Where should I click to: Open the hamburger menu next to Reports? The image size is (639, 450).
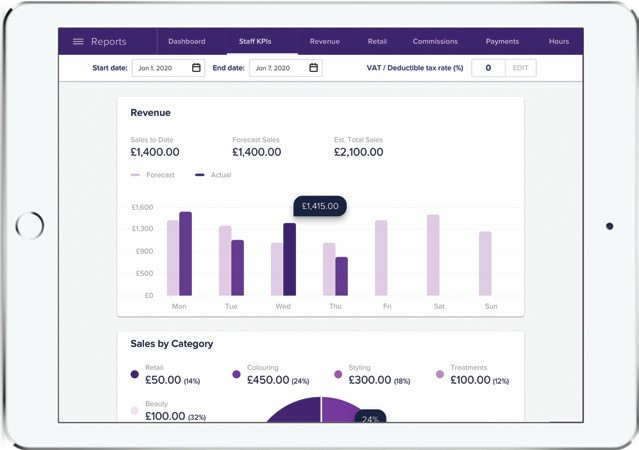[78, 42]
